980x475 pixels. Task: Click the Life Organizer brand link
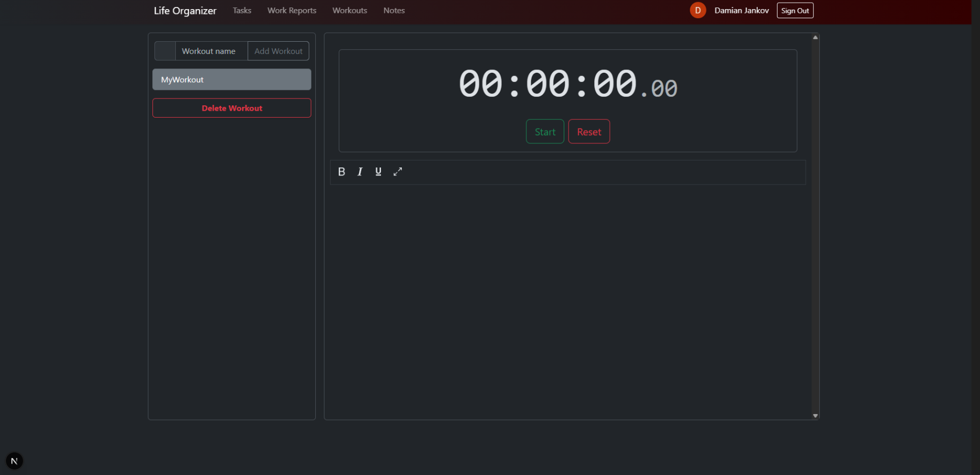pos(185,11)
